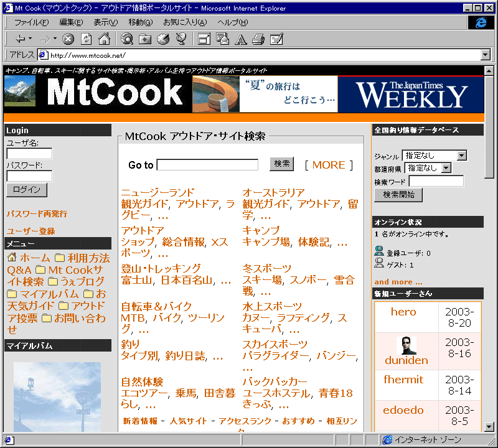
Task: Click the マイアルバム photo thumbnail
Action: 57,397
